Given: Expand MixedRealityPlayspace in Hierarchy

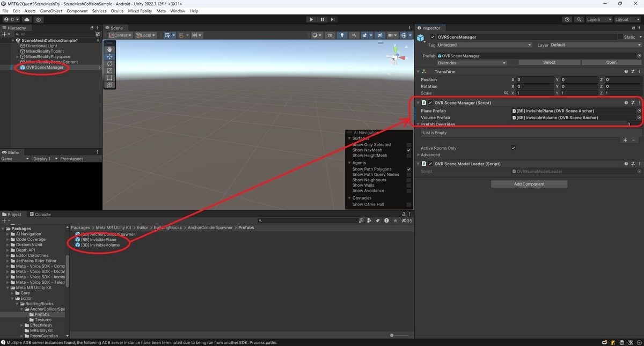Looking at the screenshot, I should (18, 57).
